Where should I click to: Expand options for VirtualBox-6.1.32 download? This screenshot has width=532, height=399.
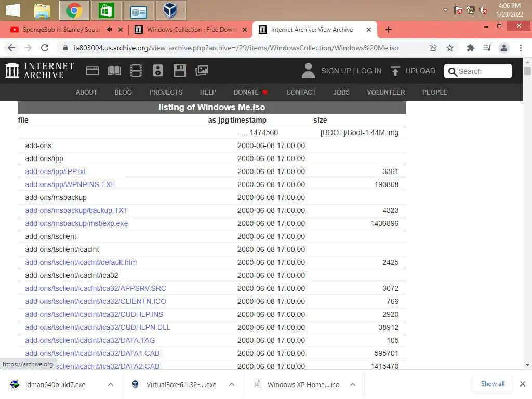click(x=232, y=384)
